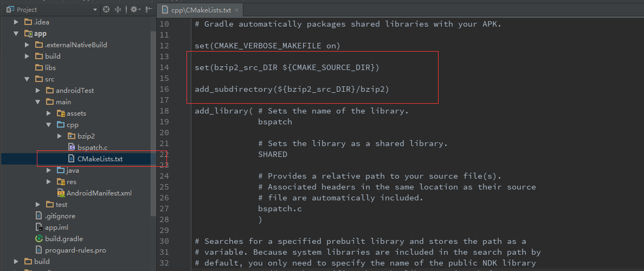Screen dimensions: 644x271
Task: Open AndroidManifest.xml file
Action: pyautogui.click(x=99, y=193)
